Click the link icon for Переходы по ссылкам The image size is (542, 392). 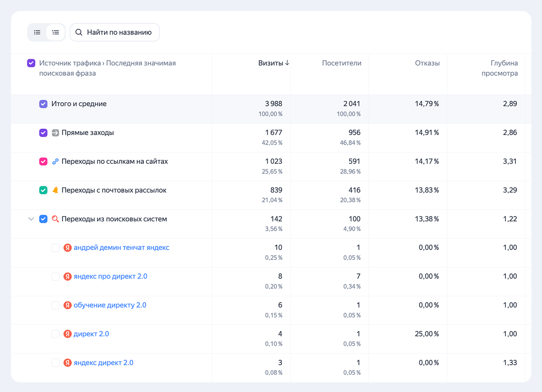click(x=55, y=162)
